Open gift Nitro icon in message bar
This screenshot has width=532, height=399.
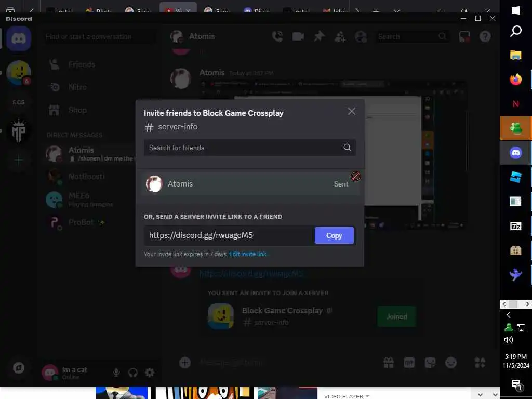389,363
